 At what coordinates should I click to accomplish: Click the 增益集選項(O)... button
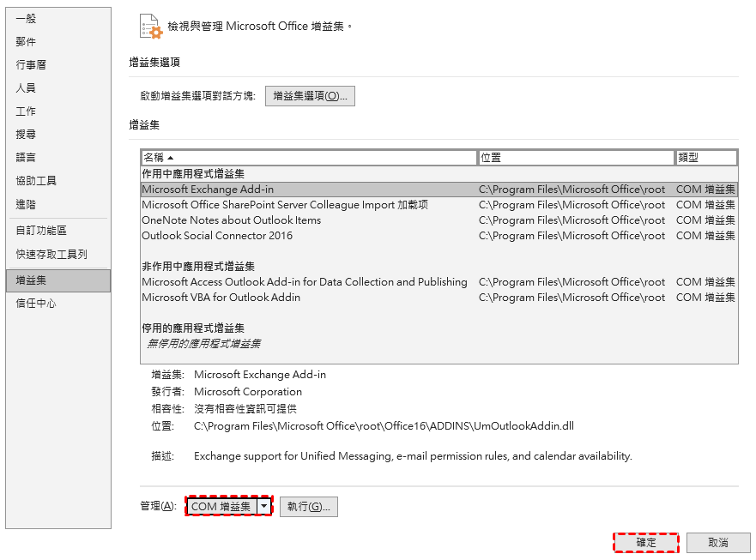(310, 96)
